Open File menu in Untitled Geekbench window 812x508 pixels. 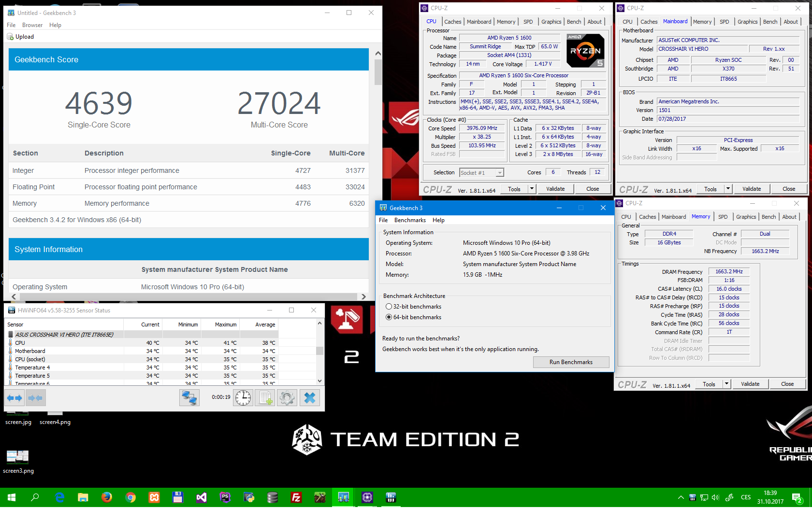11,25
